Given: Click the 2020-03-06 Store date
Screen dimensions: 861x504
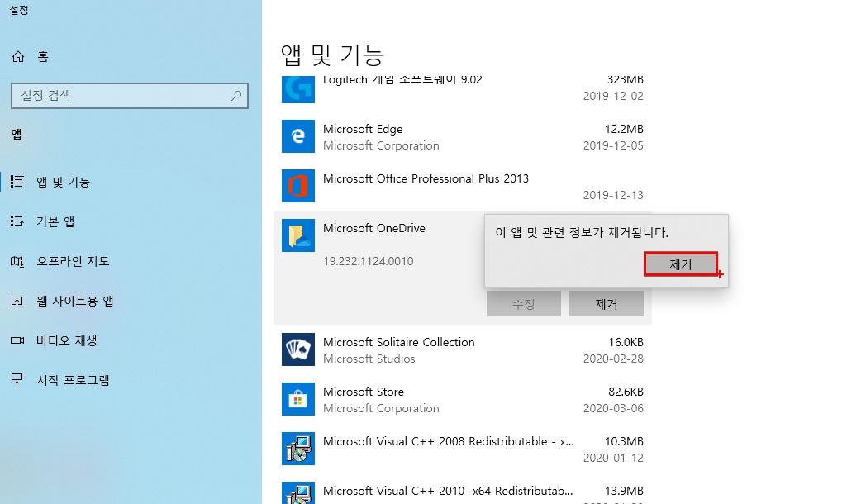Looking at the screenshot, I should tap(613, 408).
